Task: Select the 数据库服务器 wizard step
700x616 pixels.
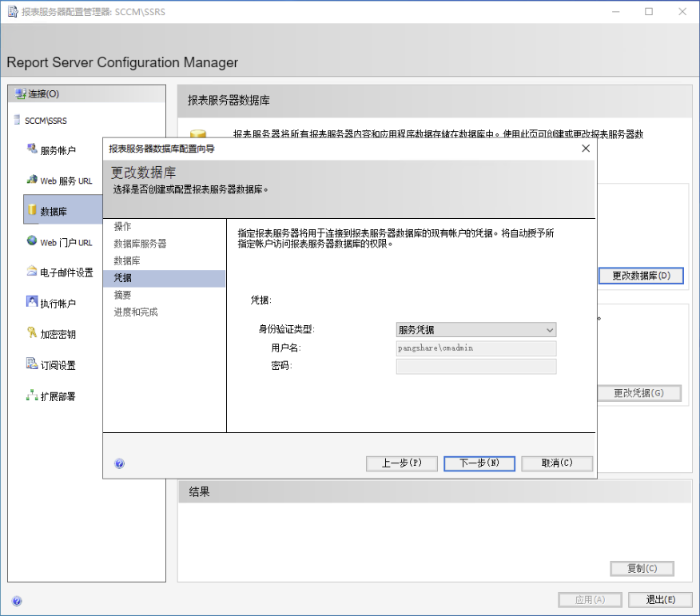Action: pos(140,243)
